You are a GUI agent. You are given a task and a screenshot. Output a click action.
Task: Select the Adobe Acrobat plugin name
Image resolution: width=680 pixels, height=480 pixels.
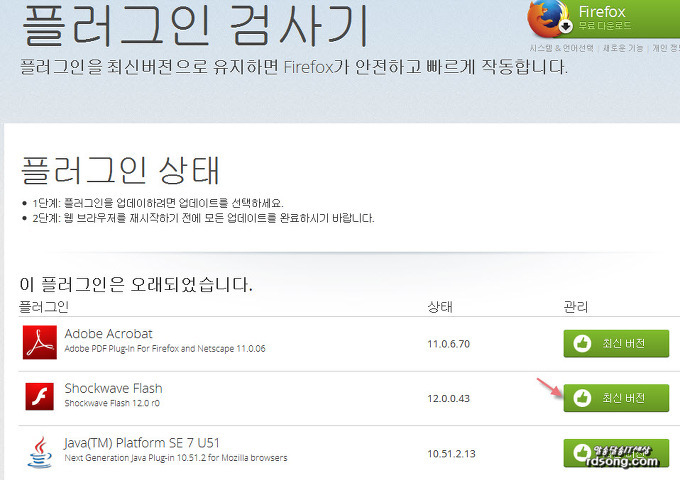(x=108, y=333)
